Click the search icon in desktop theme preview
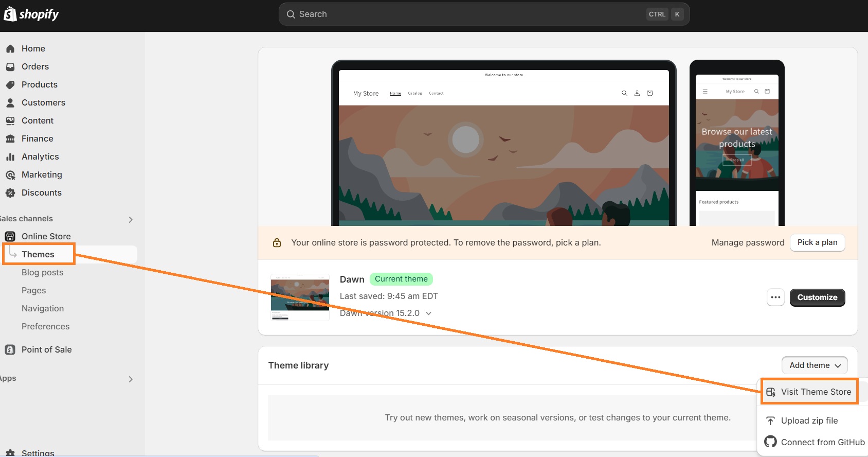The height and width of the screenshot is (457, 868). click(x=624, y=93)
